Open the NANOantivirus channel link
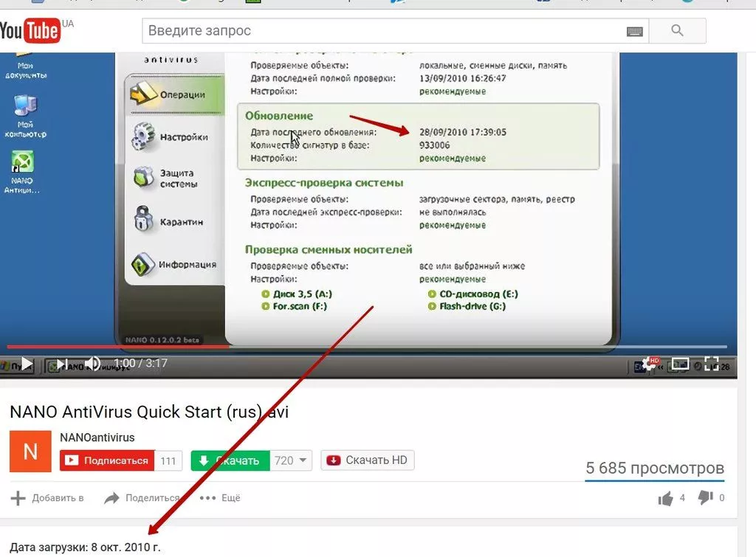 coord(97,437)
